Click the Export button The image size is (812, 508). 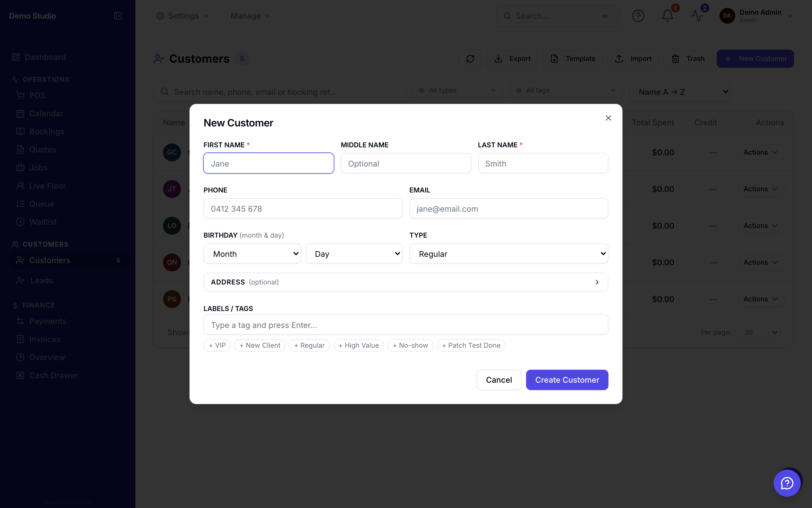pos(512,59)
